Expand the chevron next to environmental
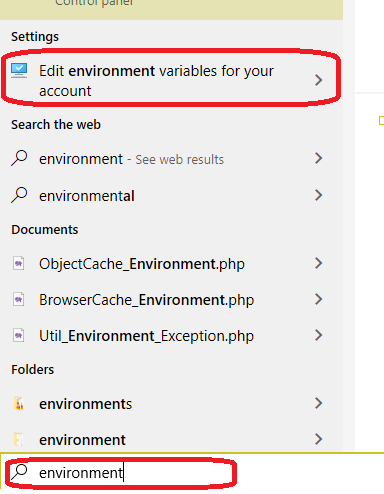The image size is (384, 494). 319,195
